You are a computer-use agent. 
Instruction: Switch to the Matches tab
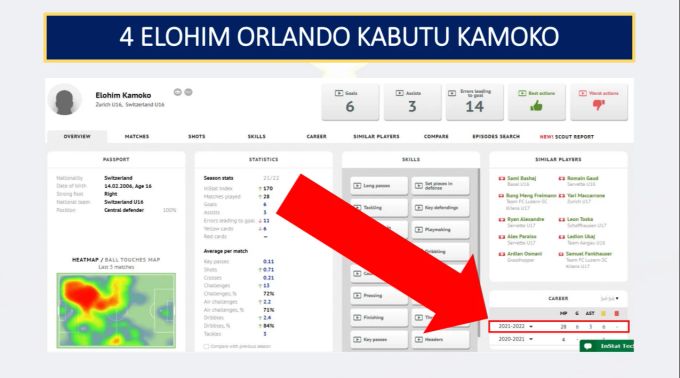[137, 137]
